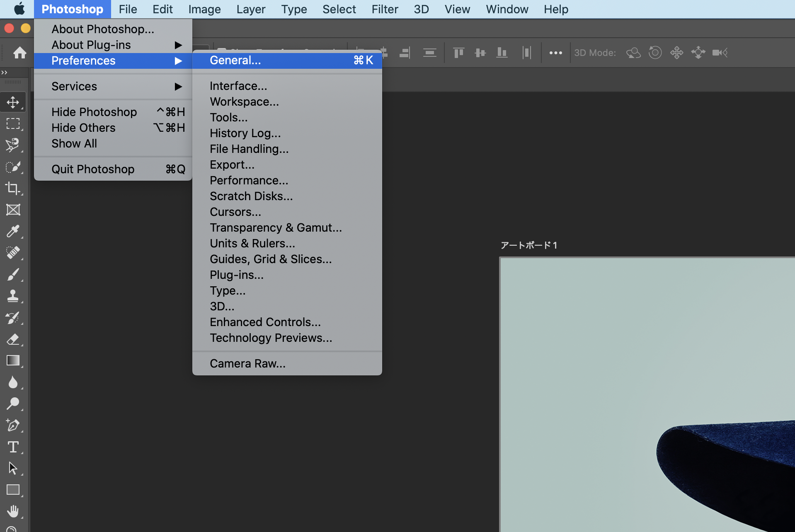Click the artboard image canvas

(x=647, y=394)
